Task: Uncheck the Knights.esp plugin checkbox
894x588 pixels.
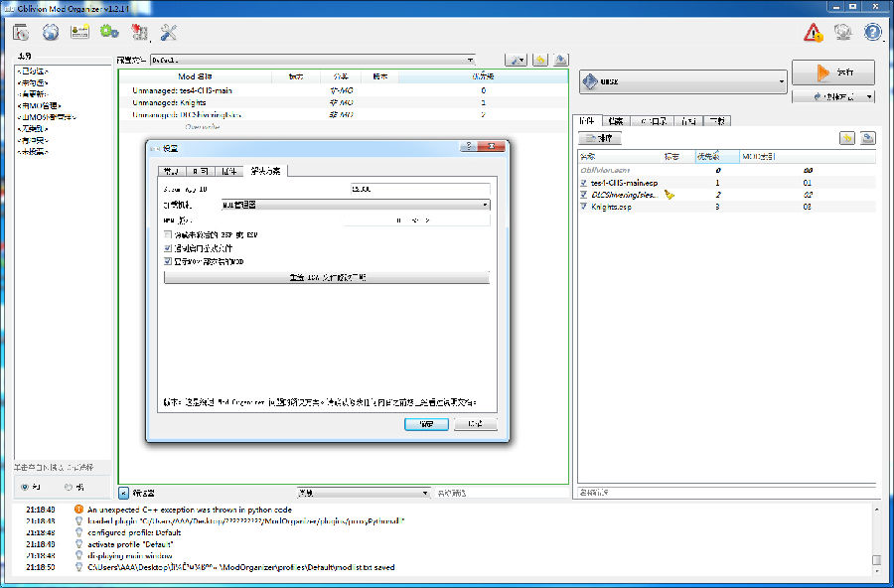Action: (x=584, y=207)
